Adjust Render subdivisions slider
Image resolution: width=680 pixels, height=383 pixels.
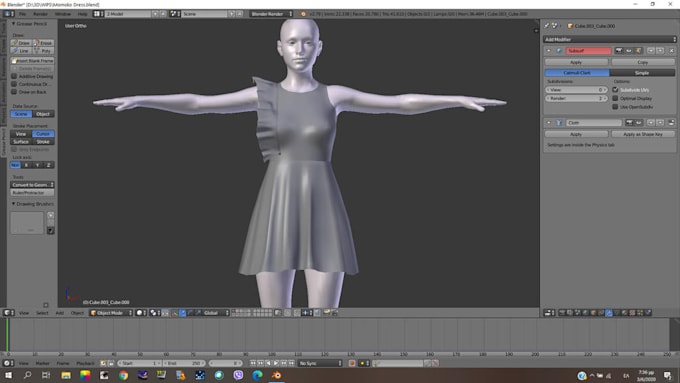(x=576, y=98)
